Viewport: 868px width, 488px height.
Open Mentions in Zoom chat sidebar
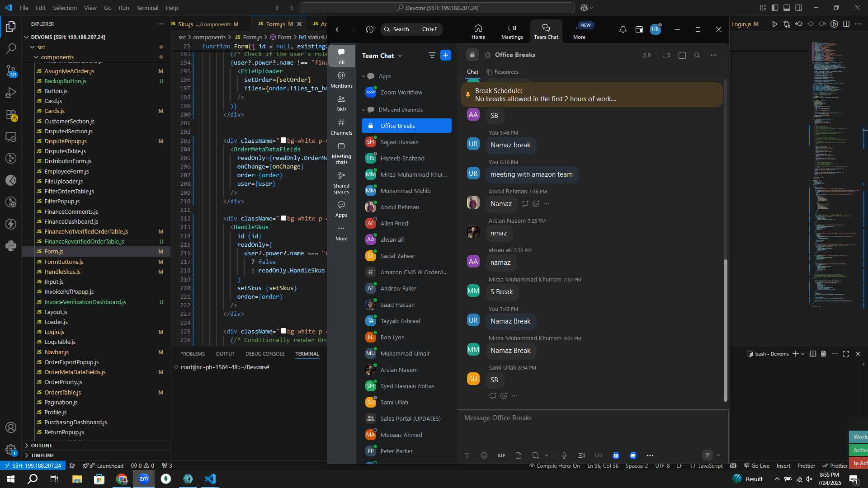pyautogui.click(x=341, y=80)
